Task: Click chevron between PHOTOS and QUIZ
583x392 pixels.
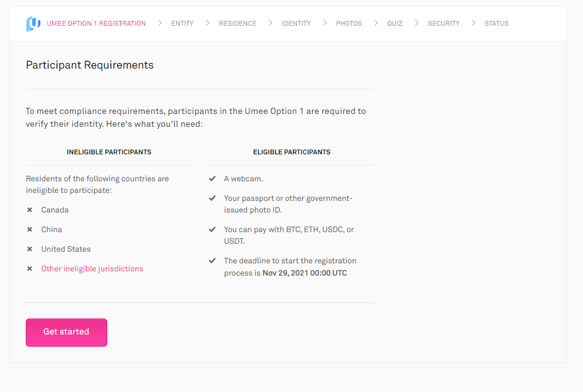Action: 376,23
